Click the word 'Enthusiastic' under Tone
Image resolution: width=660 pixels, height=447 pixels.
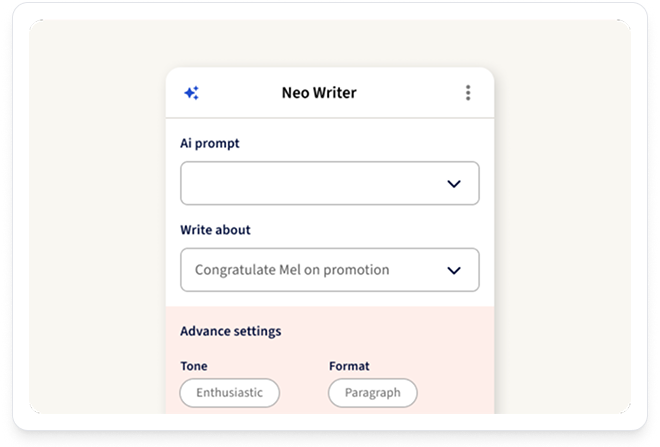pos(230,393)
